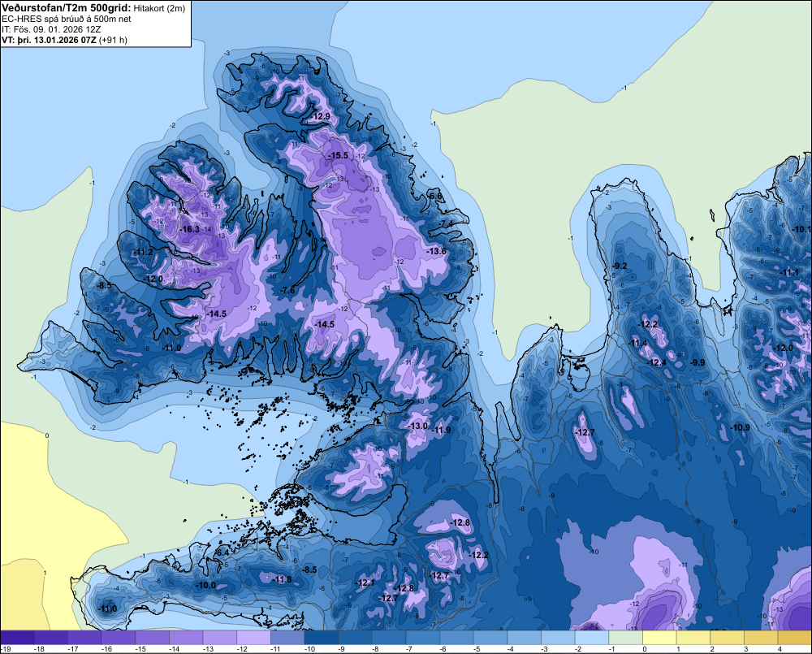Click the -11.4 temperature label
This screenshot has height=654, width=812.
pyautogui.click(x=638, y=343)
